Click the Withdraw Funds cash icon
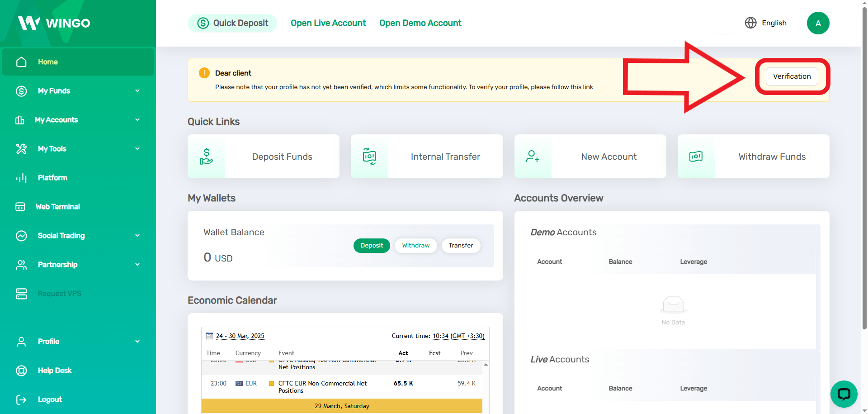 [x=696, y=157]
